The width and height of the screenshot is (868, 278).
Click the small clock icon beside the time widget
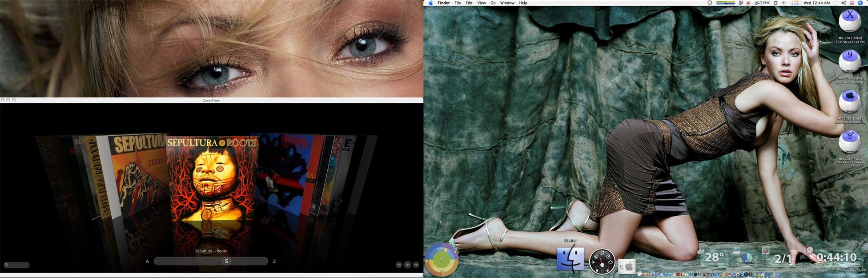click(x=809, y=250)
